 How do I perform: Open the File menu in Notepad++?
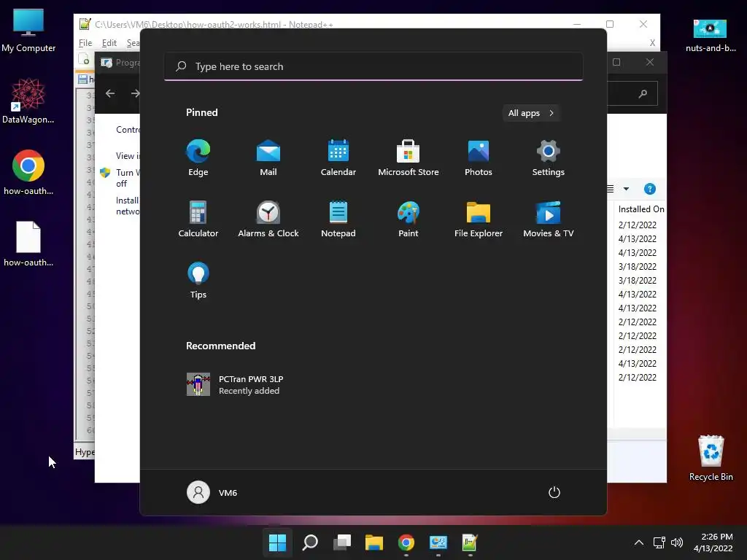85,43
